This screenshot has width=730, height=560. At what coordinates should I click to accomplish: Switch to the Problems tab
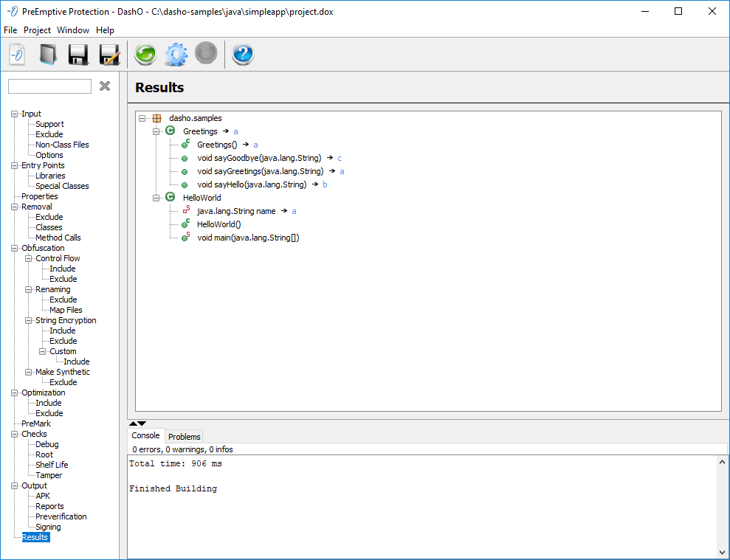184,437
